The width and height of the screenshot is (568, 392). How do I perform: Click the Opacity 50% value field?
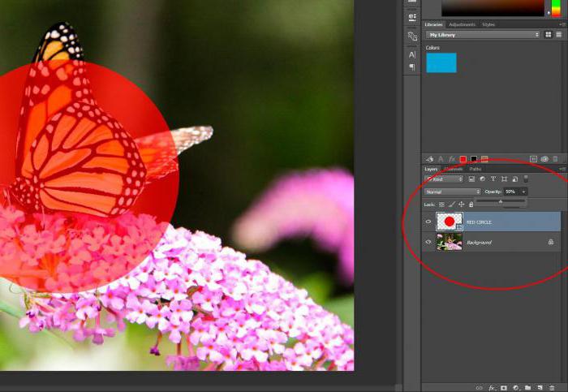(x=511, y=192)
